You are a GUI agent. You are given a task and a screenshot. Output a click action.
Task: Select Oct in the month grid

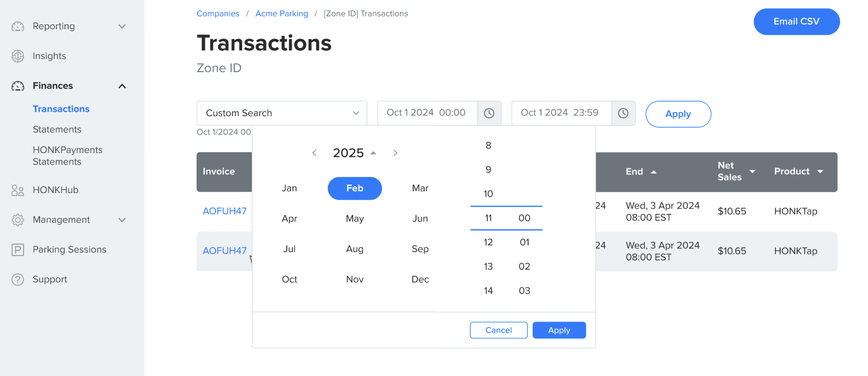pos(289,279)
